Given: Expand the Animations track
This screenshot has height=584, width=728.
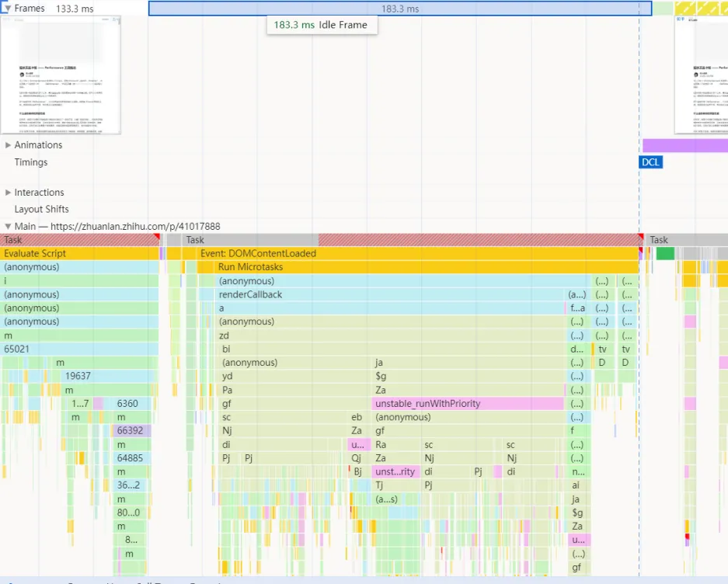Looking at the screenshot, I should click(x=8, y=145).
